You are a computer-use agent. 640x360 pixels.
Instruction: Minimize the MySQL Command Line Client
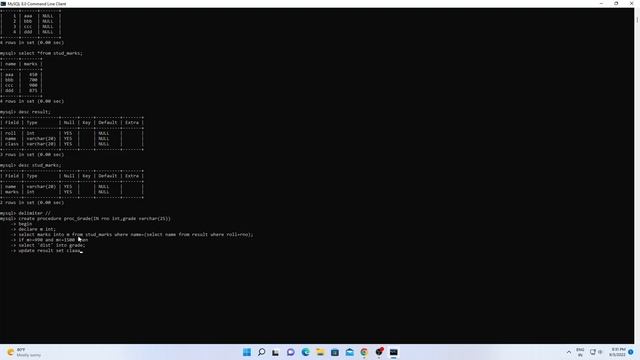point(601,4)
